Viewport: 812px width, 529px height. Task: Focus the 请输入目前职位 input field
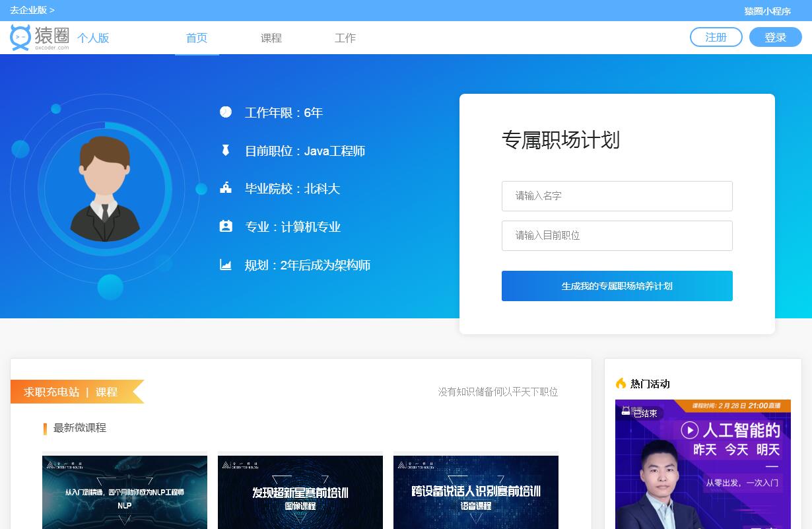pyautogui.click(x=617, y=236)
